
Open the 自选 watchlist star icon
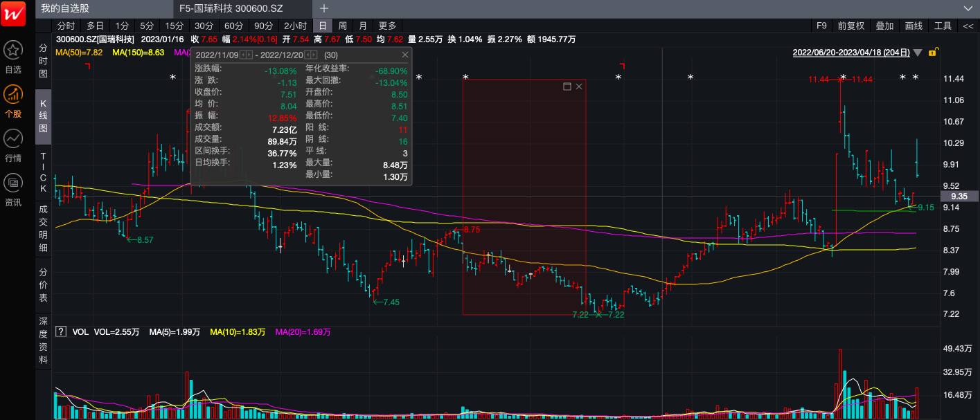point(13,50)
